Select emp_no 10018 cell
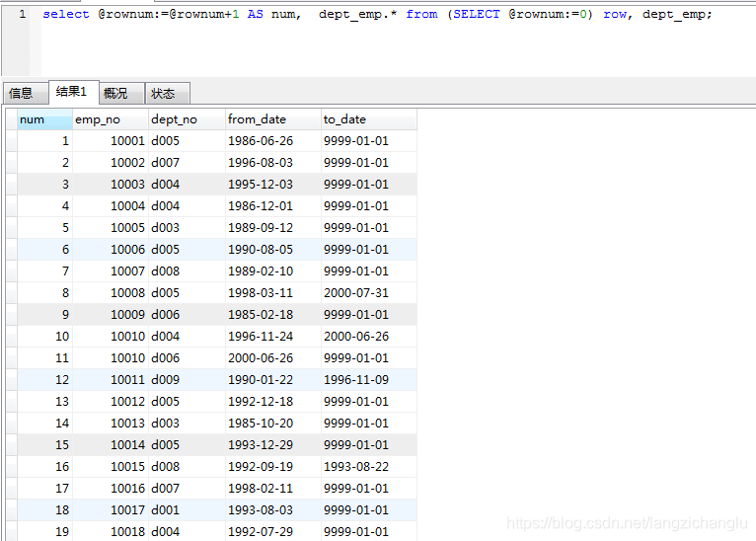 [111, 531]
